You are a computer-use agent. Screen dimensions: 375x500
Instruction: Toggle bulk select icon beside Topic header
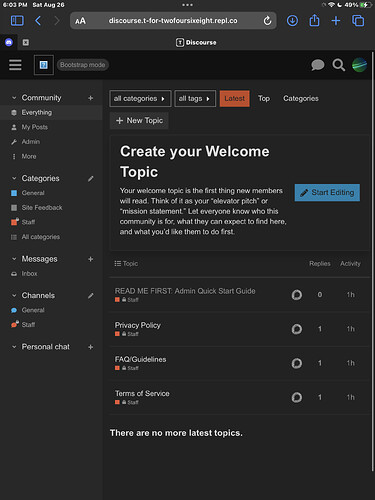point(117,264)
